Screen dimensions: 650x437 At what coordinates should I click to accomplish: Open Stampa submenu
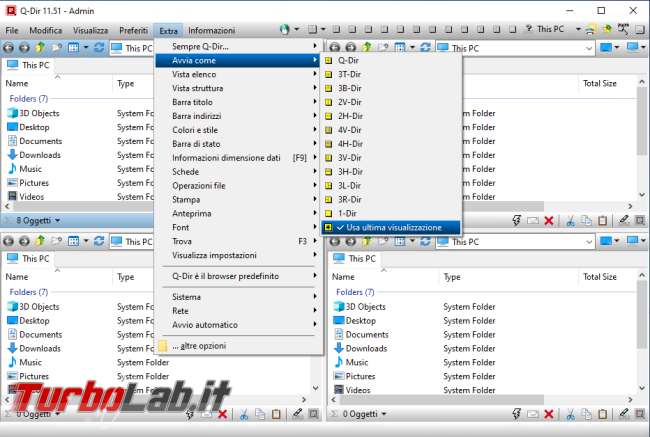point(238,199)
